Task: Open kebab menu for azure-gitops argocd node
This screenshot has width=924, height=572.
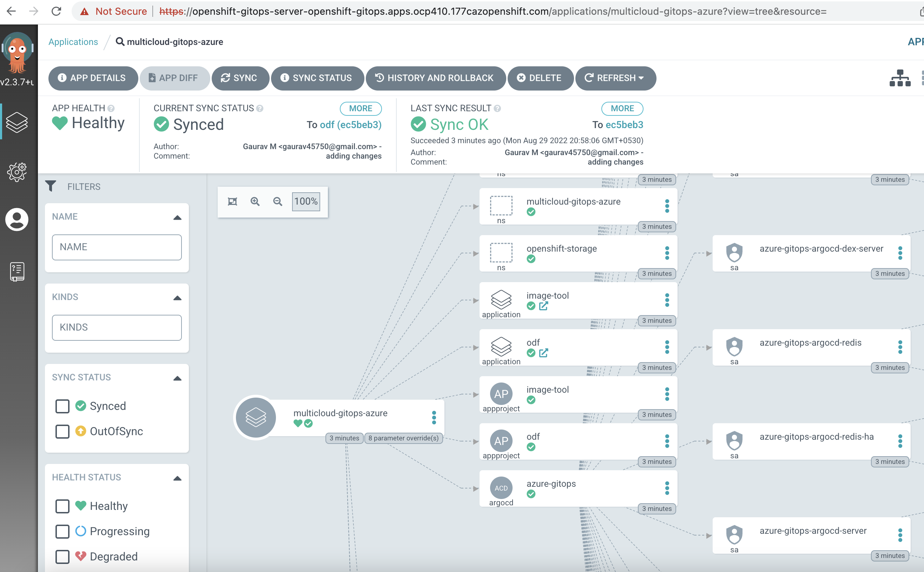Action: 667,488
